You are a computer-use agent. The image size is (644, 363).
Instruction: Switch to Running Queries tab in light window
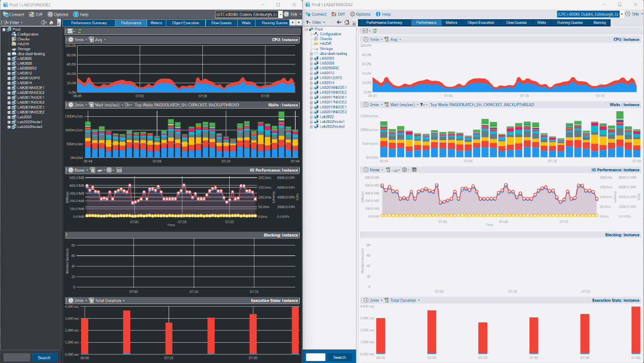click(x=570, y=23)
